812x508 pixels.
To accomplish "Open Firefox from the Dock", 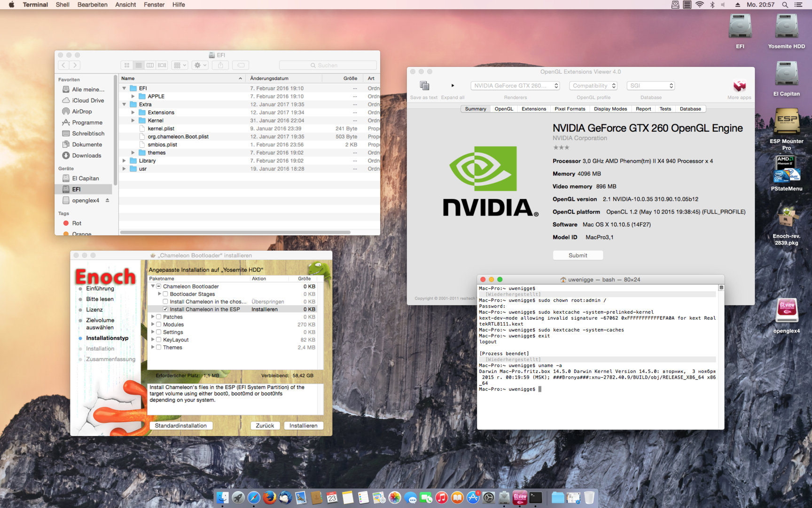I will click(269, 498).
